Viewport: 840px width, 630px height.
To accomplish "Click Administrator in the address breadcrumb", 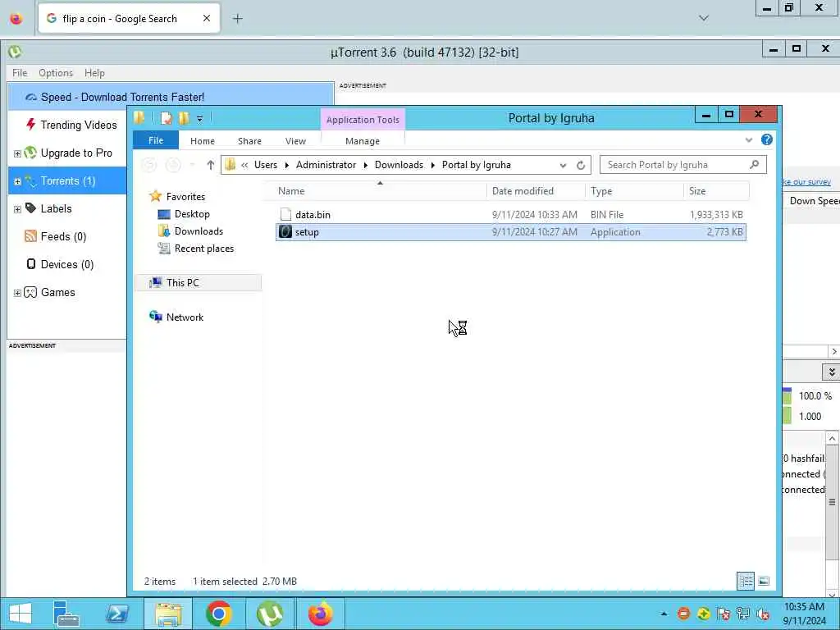I will pyautogui.click(x=326, y=165).
